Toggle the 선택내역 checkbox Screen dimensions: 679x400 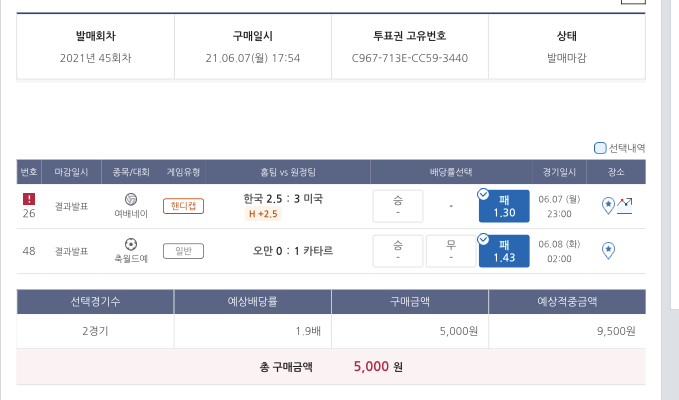600,148
